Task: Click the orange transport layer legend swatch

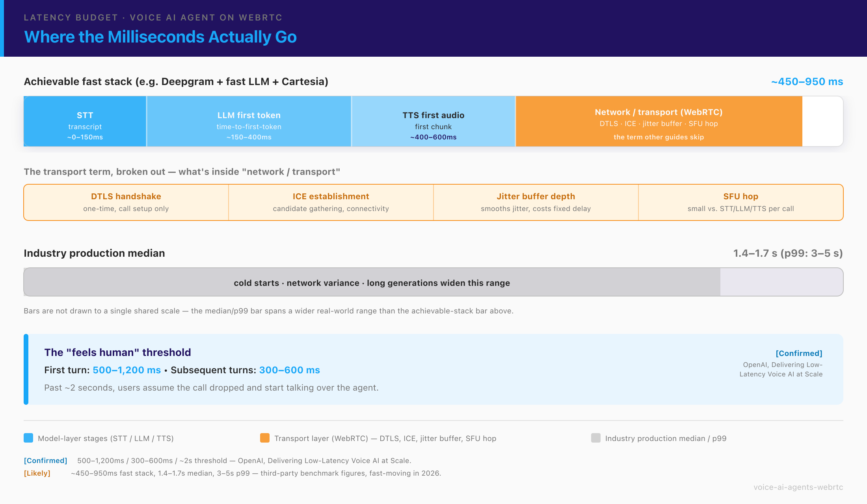Action: [x=265, y=438]
